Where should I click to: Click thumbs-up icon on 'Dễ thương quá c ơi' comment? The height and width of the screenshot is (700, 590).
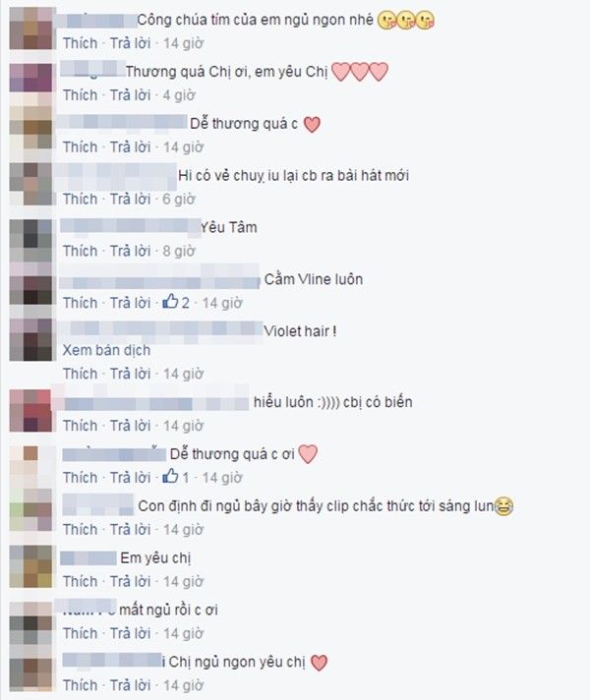pos(170,477)
